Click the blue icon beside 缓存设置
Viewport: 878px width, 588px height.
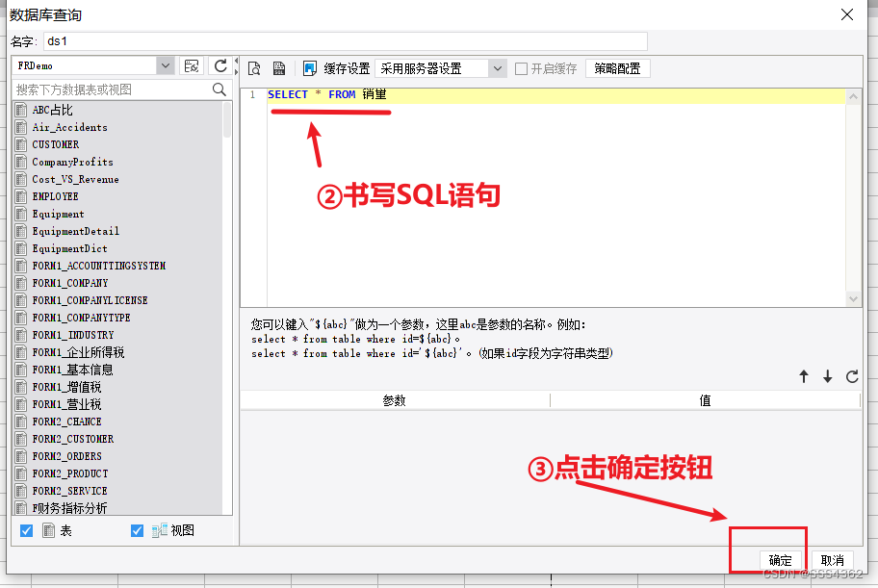310,68
